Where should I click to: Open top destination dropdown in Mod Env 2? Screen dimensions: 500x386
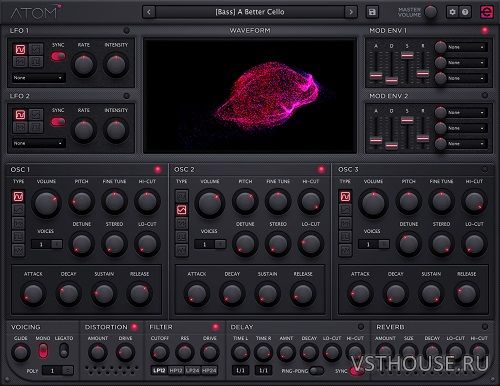point(466,113)
